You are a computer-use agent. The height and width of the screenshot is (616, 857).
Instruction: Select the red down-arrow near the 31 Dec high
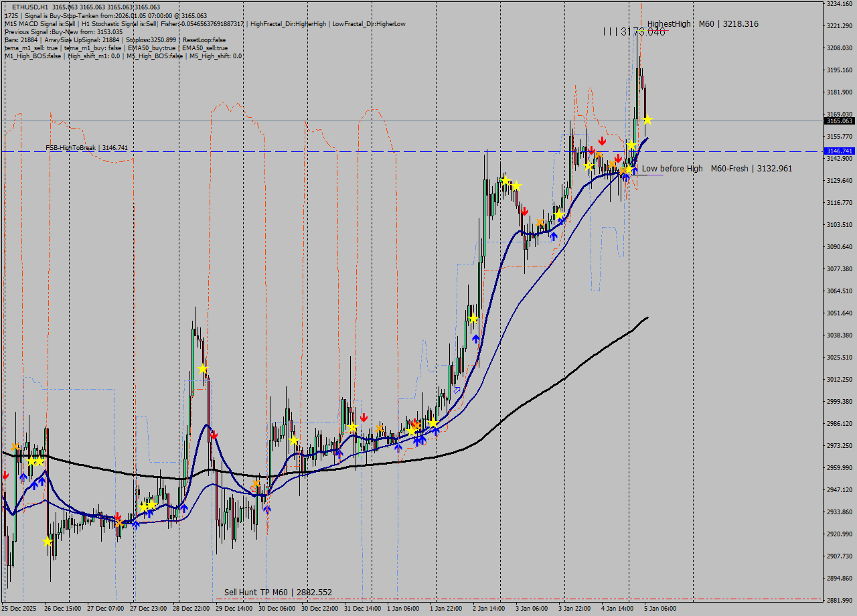click(364, 416)
